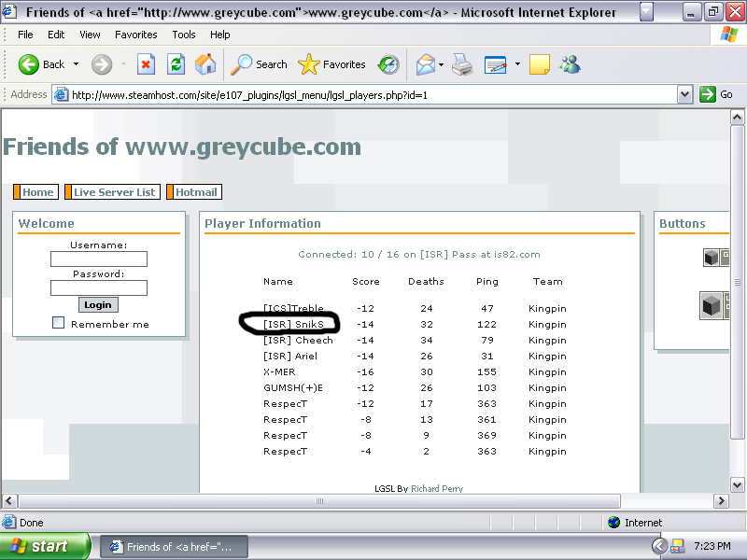Open the Favorites star panel

331,64
